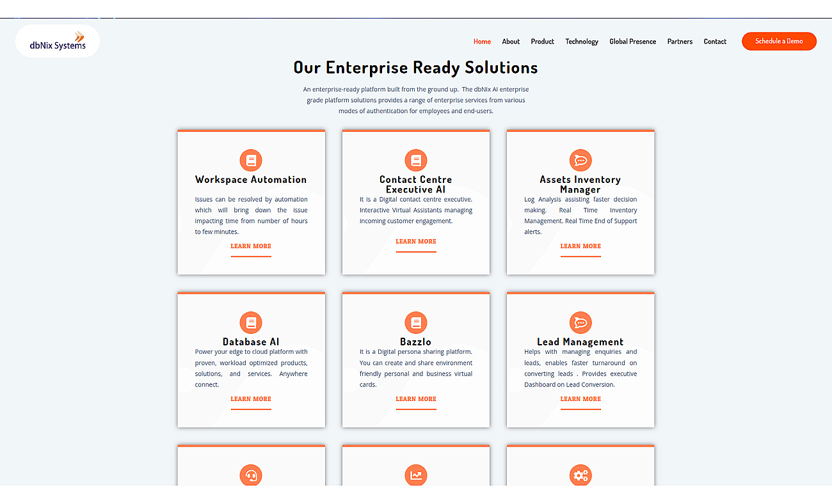Image resolution: width=832 pixels, height=504 pixels.
Task: Click the Assets Inventory Manager chat icon
Action: tap(580, 160)
